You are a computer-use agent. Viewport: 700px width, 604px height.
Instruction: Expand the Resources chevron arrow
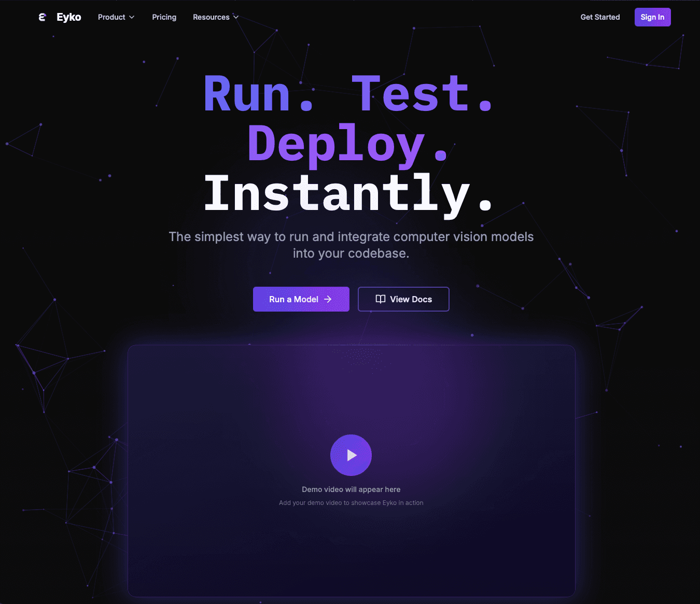[x=236, y=17]
